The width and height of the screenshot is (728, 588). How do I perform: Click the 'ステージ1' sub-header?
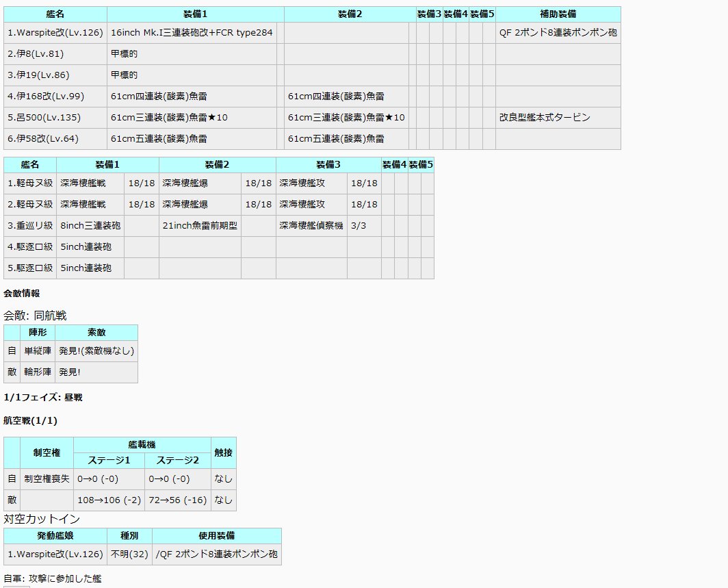click(x=109, y=460)
